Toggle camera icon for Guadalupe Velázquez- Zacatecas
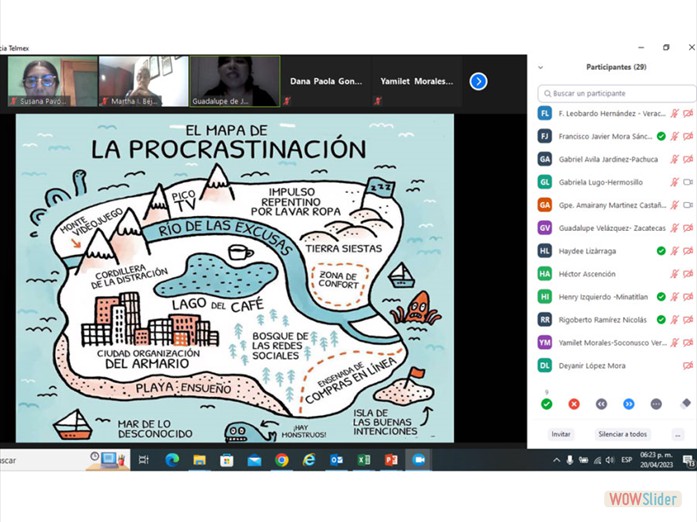The width and height of the screenshot is (697, 522). click(x=688, y=228)
